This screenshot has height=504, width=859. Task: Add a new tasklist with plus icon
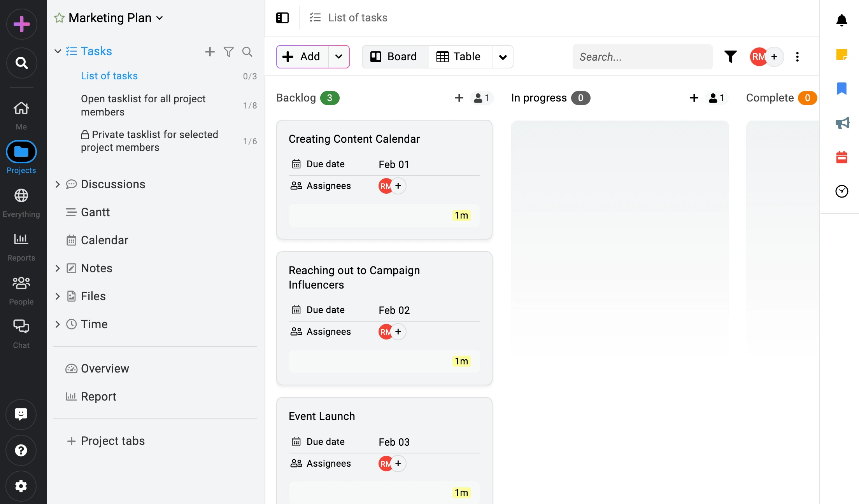pyautogui.click(x=210, y=52)
